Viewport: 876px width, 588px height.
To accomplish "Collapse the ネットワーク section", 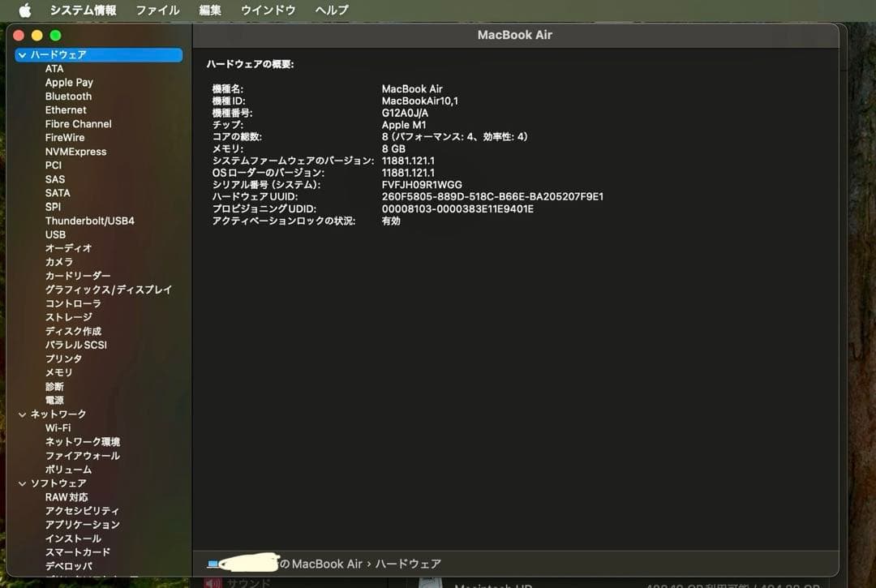I will click(22, 414).
